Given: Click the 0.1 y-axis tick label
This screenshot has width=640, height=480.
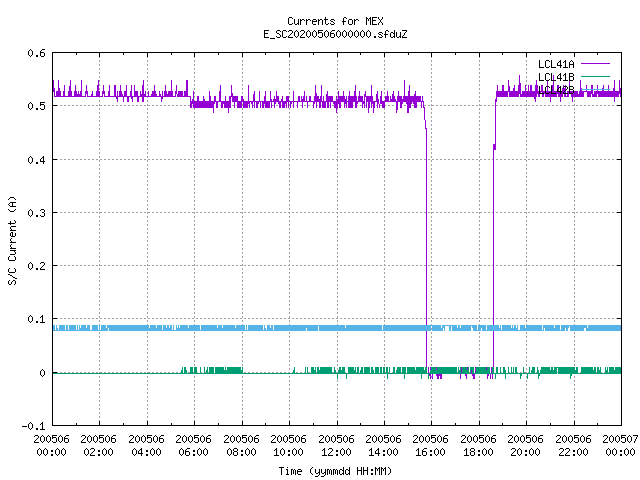Looking at the screenshot, I should click(36, 319).
